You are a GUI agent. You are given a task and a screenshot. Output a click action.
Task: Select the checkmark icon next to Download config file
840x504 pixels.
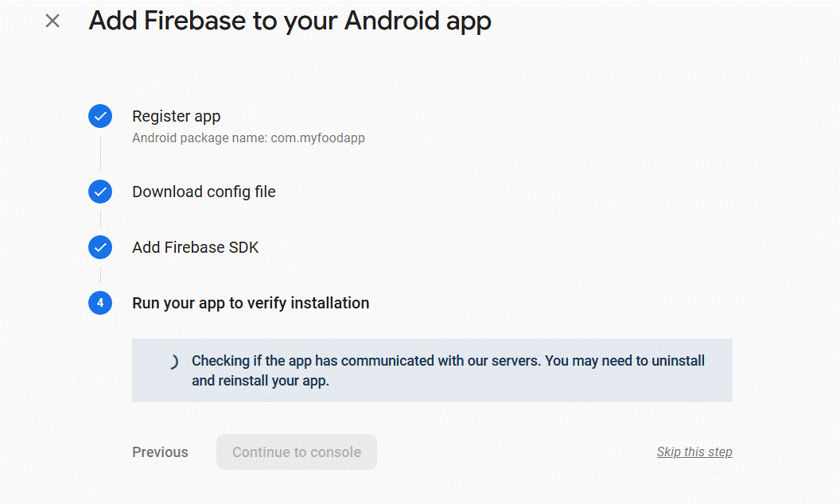pos(99,192)
